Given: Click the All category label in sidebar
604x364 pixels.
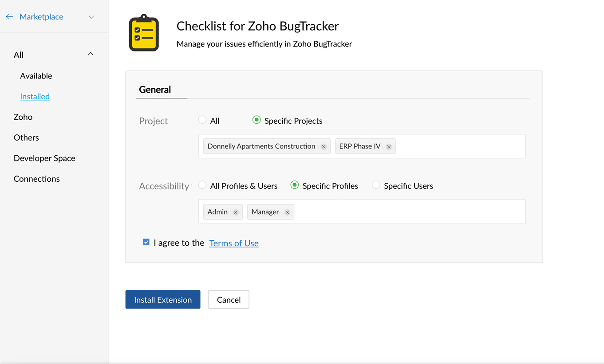Looking at the screenshot, I should (19, 55).
